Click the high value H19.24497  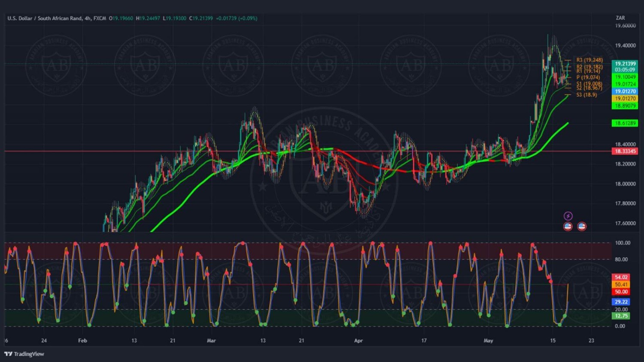coord(148,18)
